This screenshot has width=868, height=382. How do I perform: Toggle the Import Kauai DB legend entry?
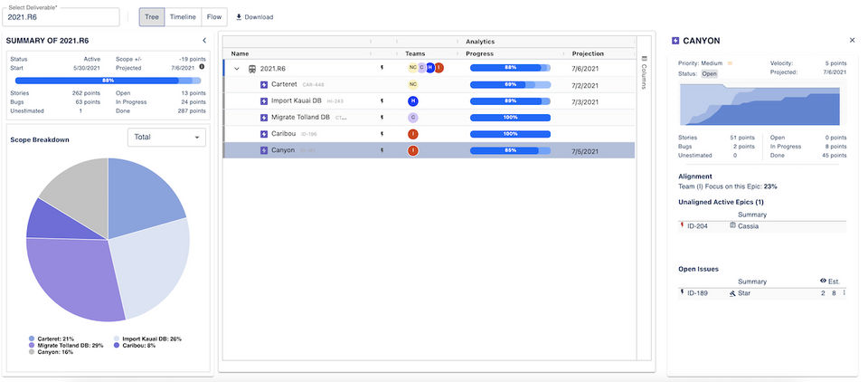click(x=147, y=339)
